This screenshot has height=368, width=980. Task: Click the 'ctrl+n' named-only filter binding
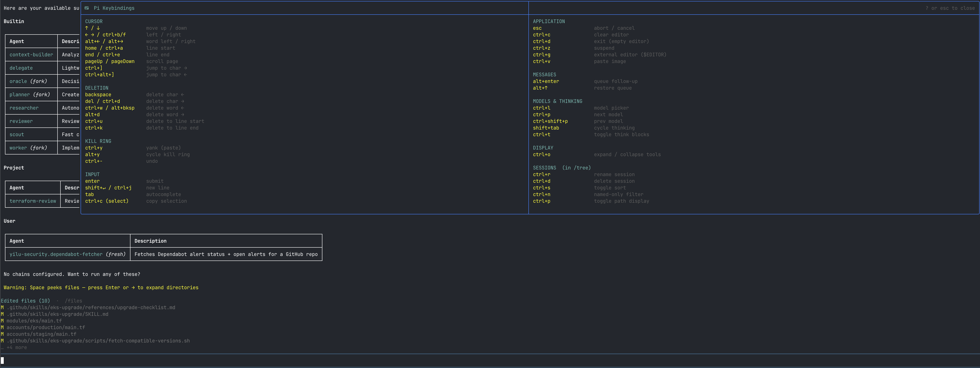pos(542,194)
